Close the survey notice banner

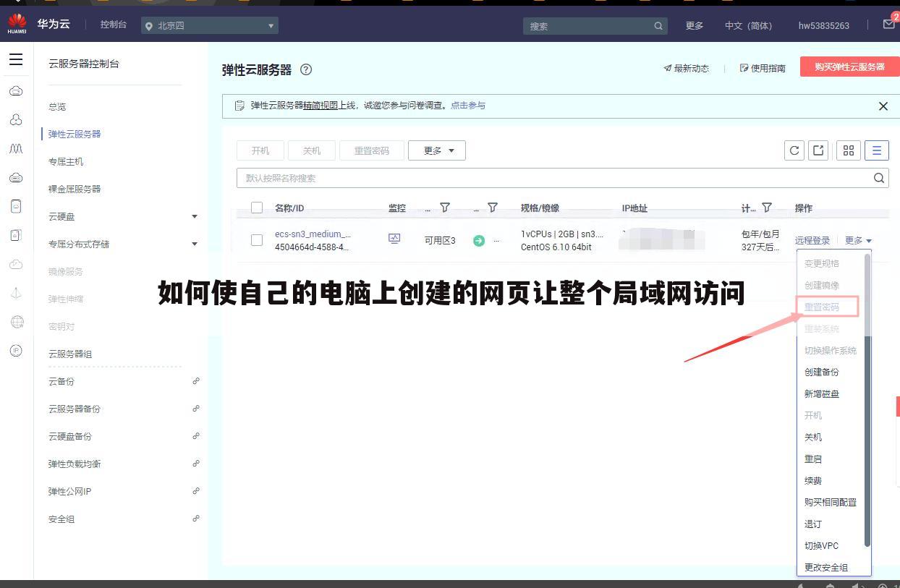(x=883, y=106)
